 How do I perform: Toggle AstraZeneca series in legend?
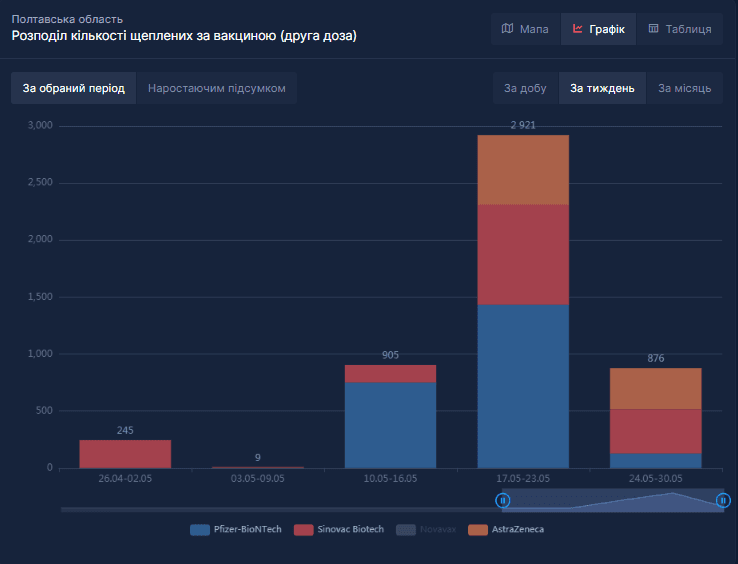[506, 530]
